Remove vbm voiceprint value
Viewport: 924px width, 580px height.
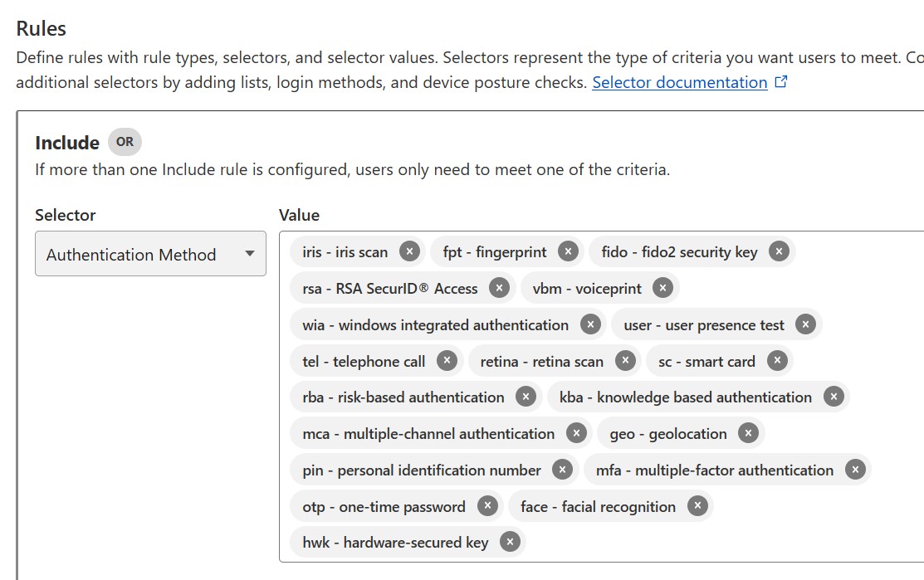(663, 289)
